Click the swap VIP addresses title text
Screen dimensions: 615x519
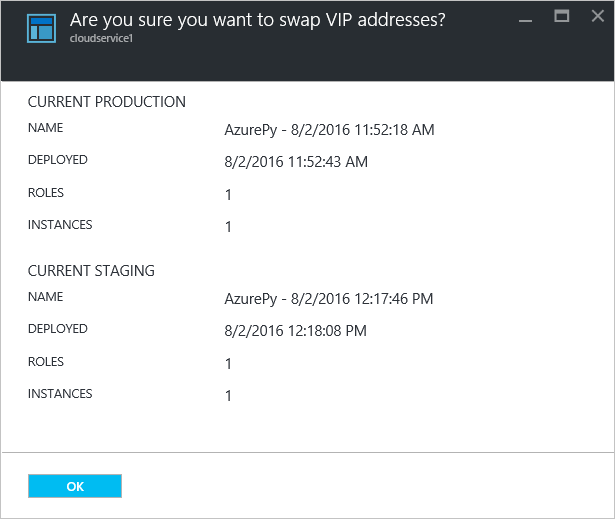256,18
